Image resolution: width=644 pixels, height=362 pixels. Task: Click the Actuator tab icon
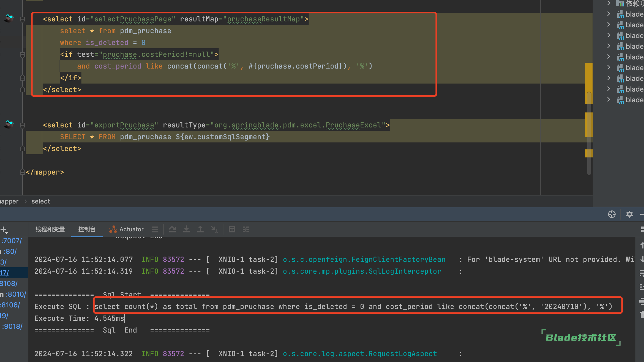[x=113, y=229]
